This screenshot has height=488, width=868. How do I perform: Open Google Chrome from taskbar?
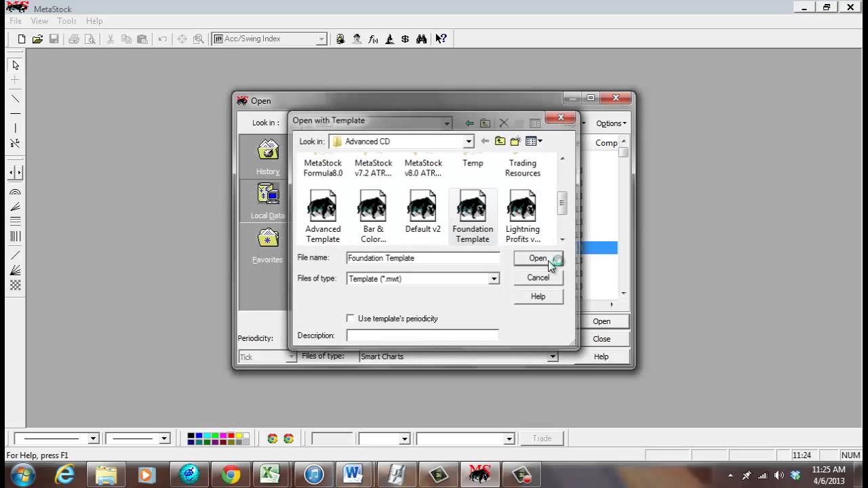[x=231, y=474]
